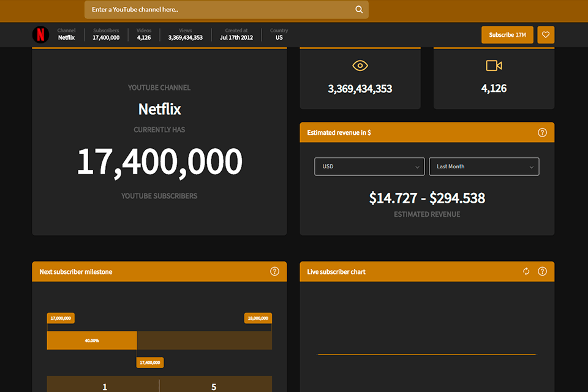Click the Netflix logo avatar
This screenshot has height=392, width=588.
40,35
